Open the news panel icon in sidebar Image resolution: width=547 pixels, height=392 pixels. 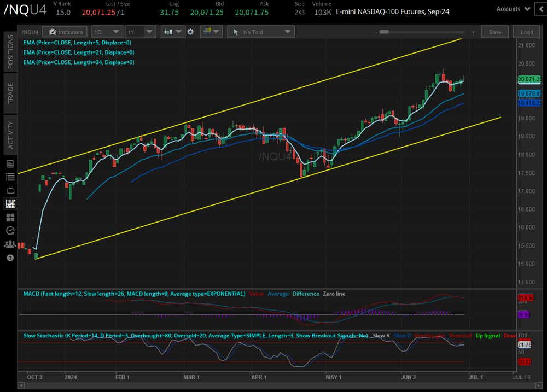[x=10, y=163]
